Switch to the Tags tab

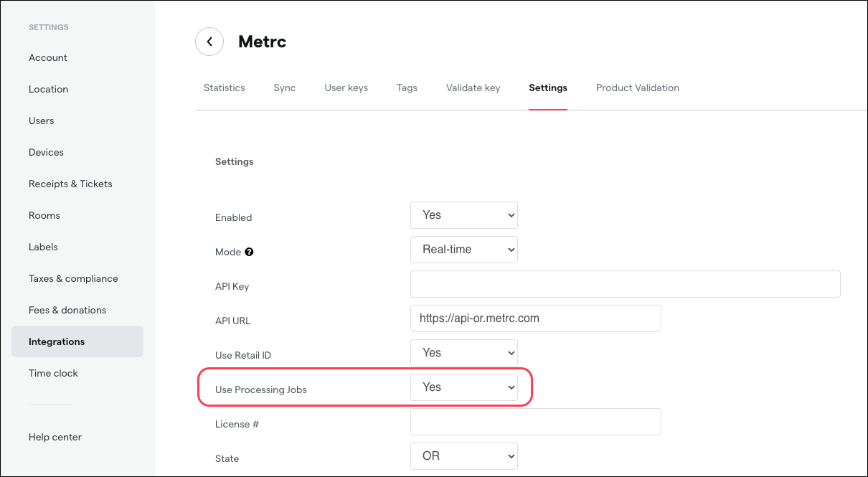(x=407, y=88)
